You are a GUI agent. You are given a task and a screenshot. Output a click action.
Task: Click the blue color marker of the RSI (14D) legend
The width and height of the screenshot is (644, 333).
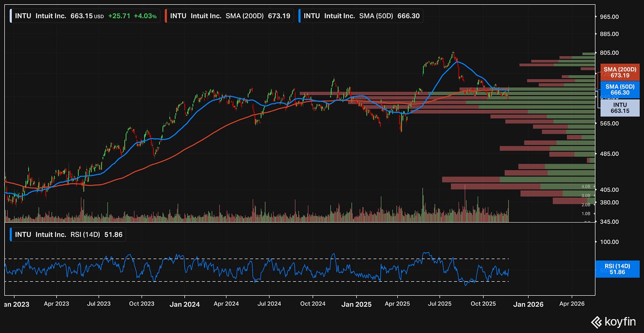(x=11, y=235)
